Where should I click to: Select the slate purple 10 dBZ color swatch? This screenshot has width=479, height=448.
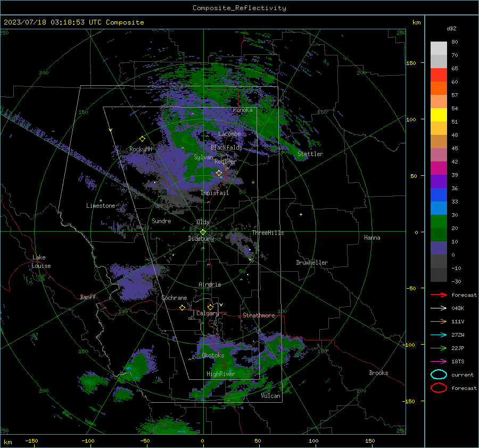pos(439,248)
